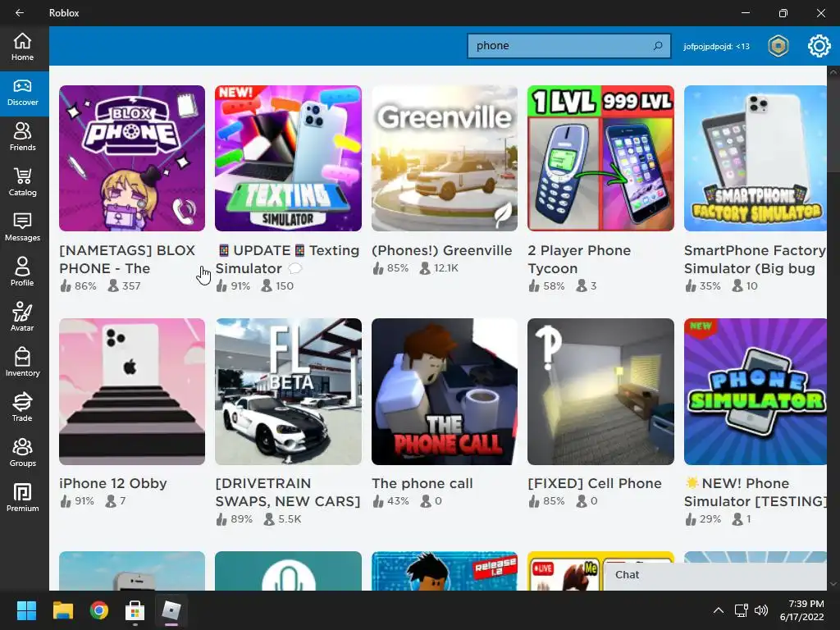Open the Groups section

point(22,453)
